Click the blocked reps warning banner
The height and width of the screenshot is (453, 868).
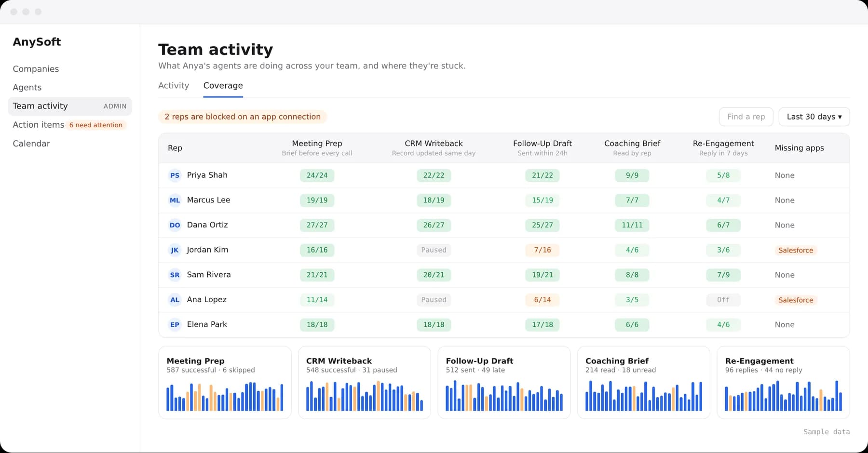click(x=243, y=117)
